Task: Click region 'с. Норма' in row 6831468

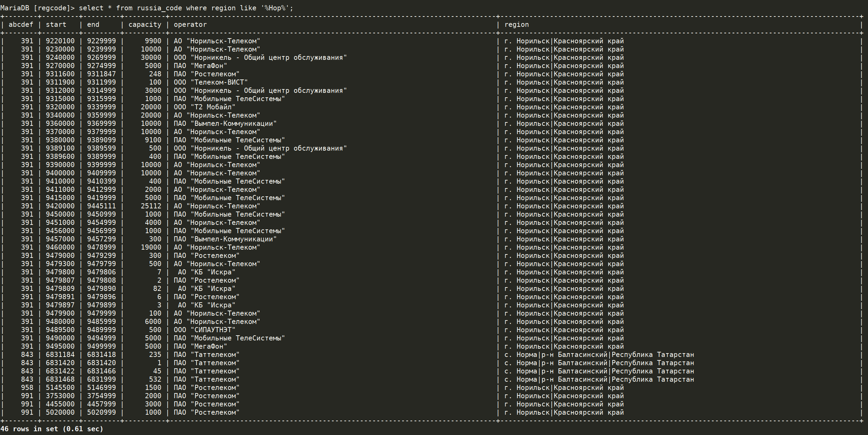Action: tap(521, 379)
